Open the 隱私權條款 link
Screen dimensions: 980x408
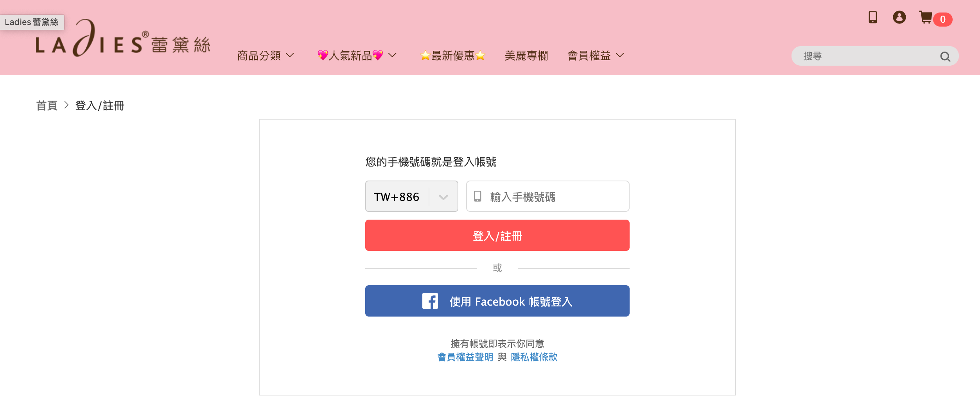(x=534, y=357)
